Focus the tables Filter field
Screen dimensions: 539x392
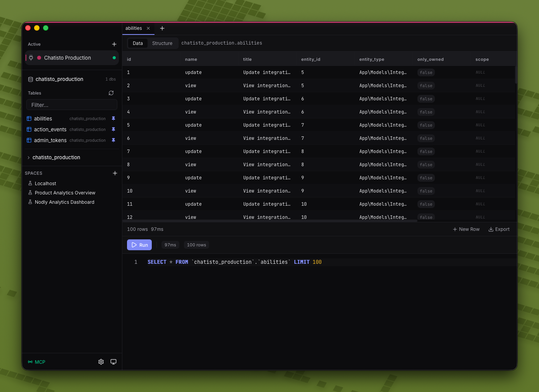point(72,105)
